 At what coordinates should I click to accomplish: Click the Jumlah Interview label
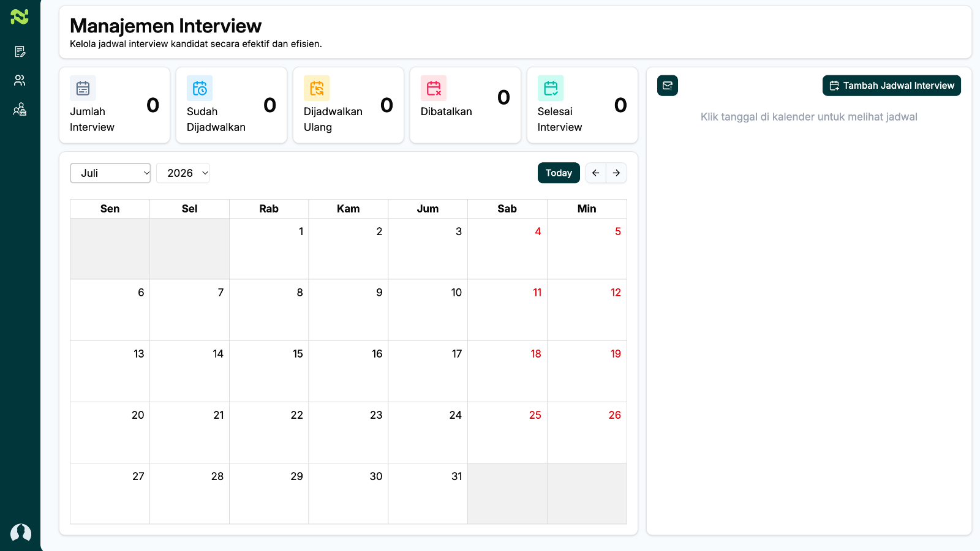[92, 119]
